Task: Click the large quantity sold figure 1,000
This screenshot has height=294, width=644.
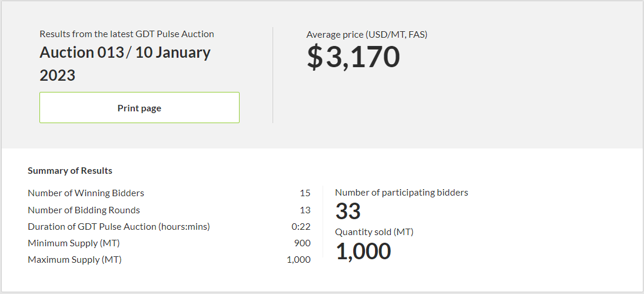Action: point(363,252)
